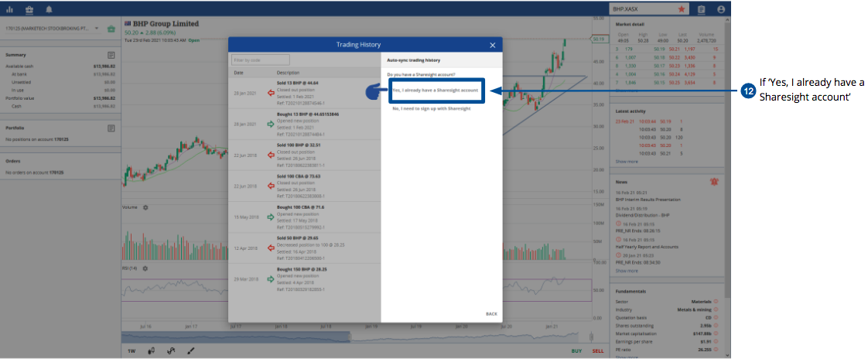This screenshot has height=359, width=868.
Task: Open the notifications bell icon
Action: (50, 9)
